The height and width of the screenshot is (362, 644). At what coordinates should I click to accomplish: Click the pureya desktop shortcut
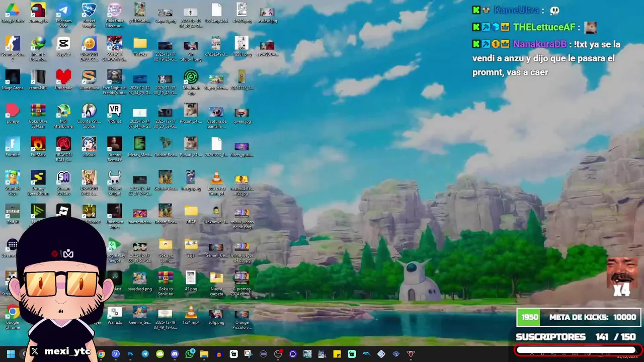tap(13, 114)
